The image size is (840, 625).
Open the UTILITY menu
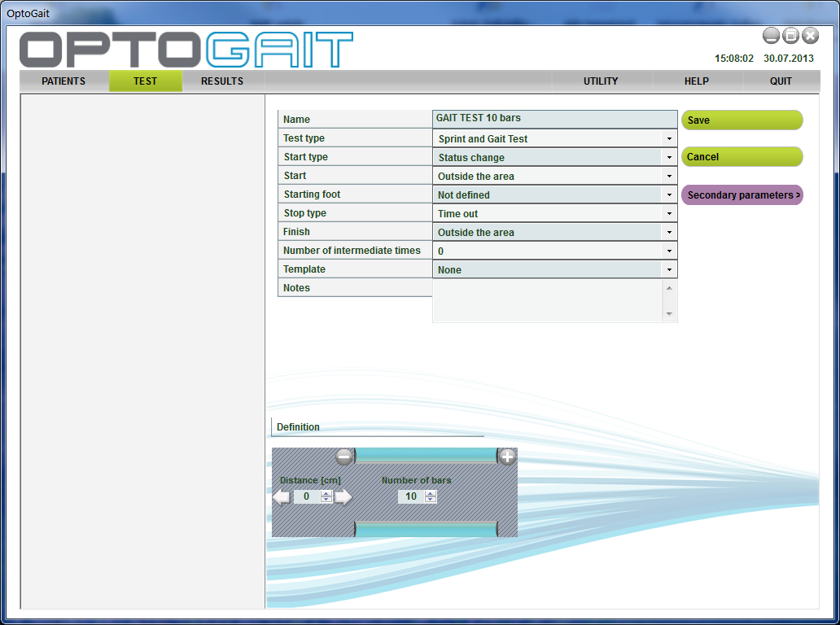click(601, 81)
